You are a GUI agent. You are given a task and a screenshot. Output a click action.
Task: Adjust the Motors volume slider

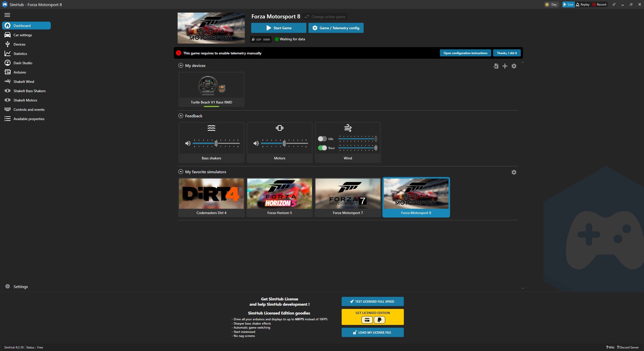(x=284, y=143)
